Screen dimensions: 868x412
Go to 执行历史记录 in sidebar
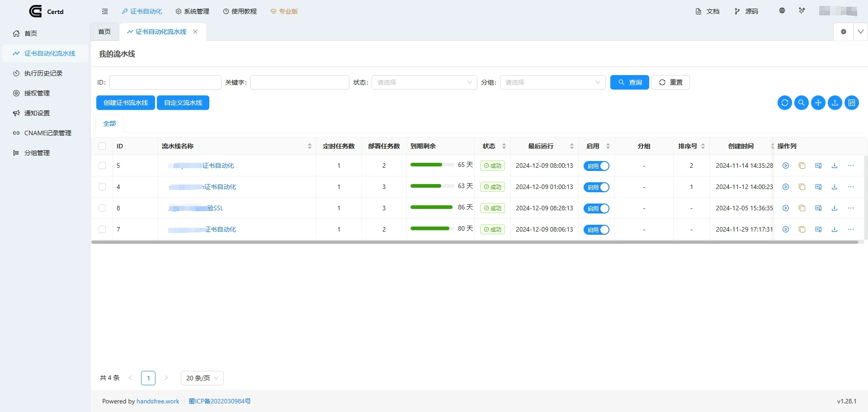43,73
